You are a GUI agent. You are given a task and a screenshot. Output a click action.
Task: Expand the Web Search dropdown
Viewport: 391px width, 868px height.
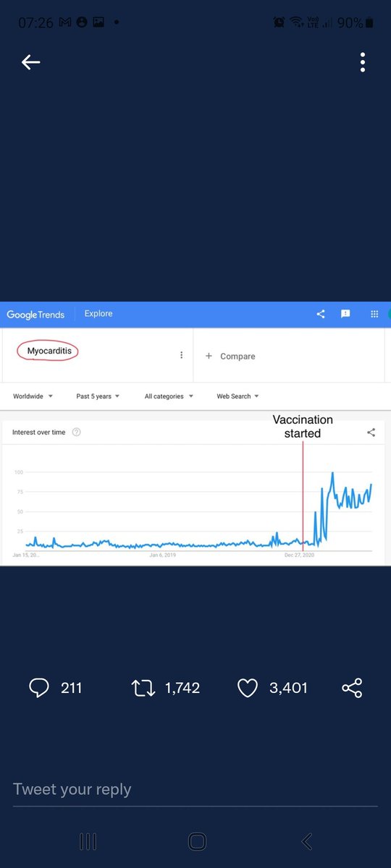237,396
